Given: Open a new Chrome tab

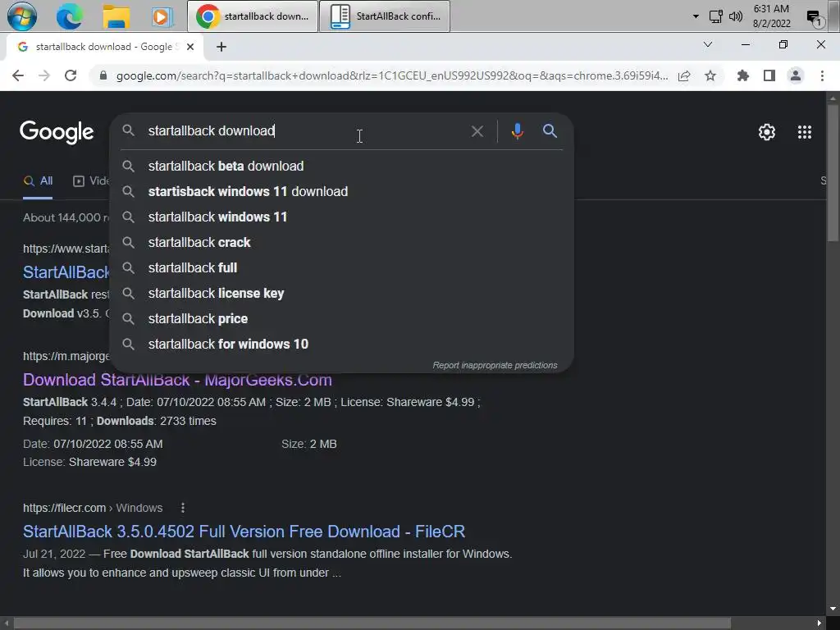Looking at the screenshot, I should (x=221, y=47).
